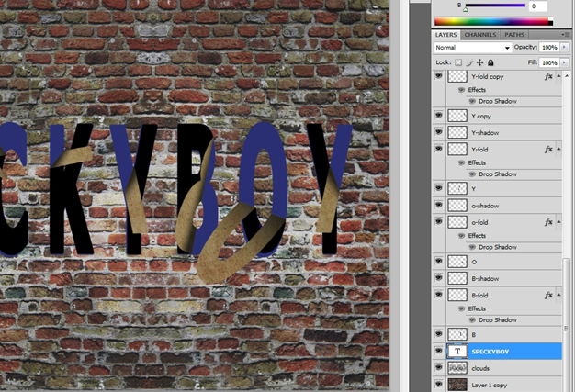Viewport: 575px width, 392px height.
Task: Select the layer named Y
Action: pos(504,189)
